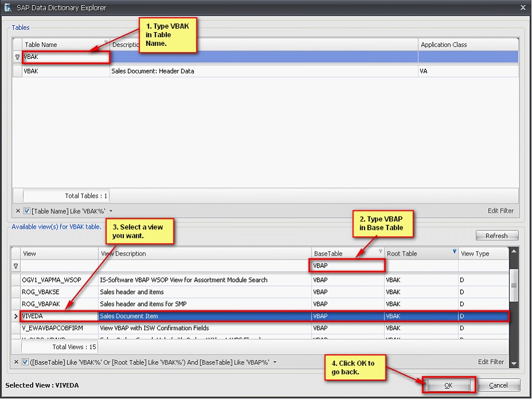532x399 pixels.
Task: Click the 'VA' application class cell
Action: click(x=468, y=71)
